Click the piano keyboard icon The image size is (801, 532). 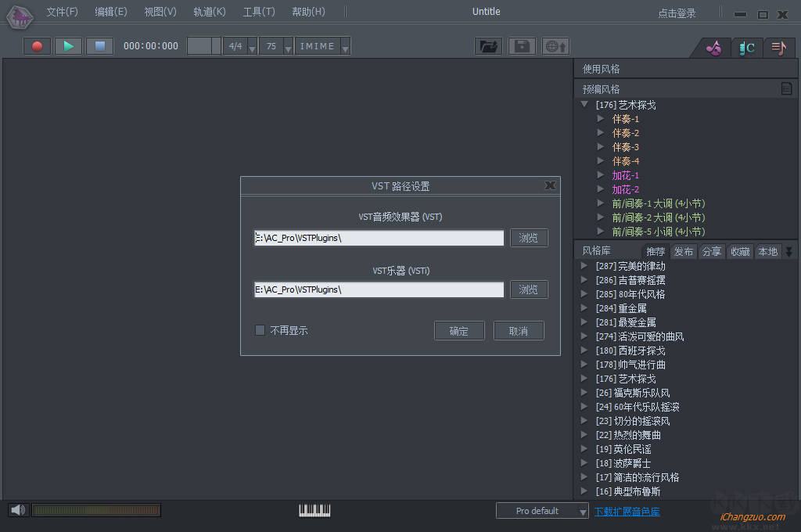(x=314, y=510)
